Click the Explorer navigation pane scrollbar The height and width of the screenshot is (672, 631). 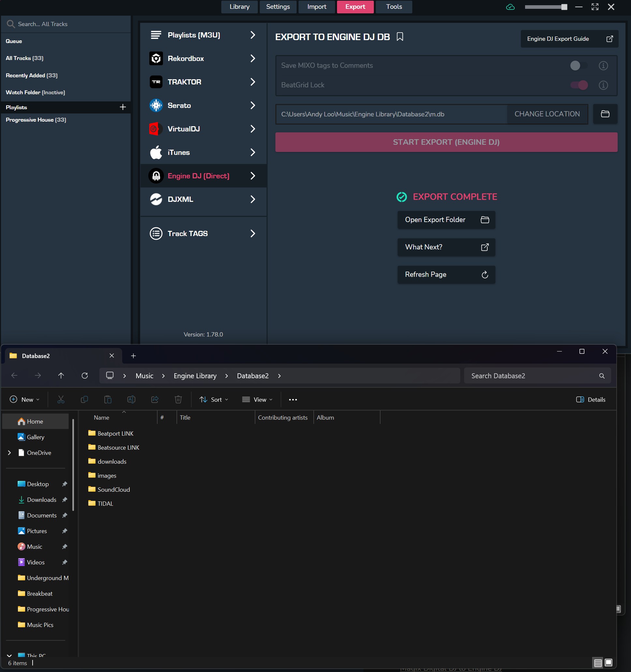point(73,465)
